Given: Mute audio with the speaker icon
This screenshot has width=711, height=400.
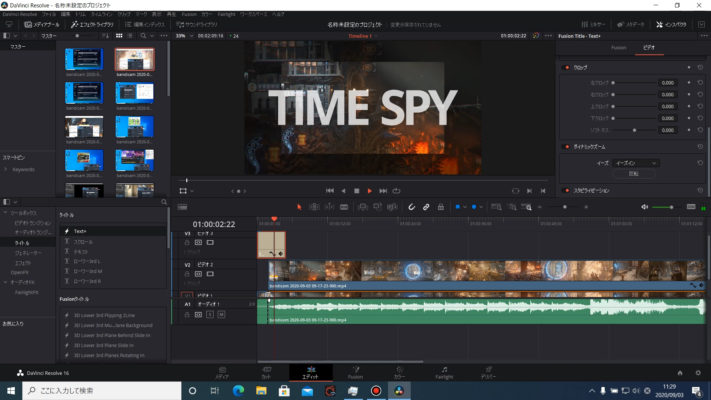Looking at the screenshot, I should pyautogui.click(x=644, y=207).
